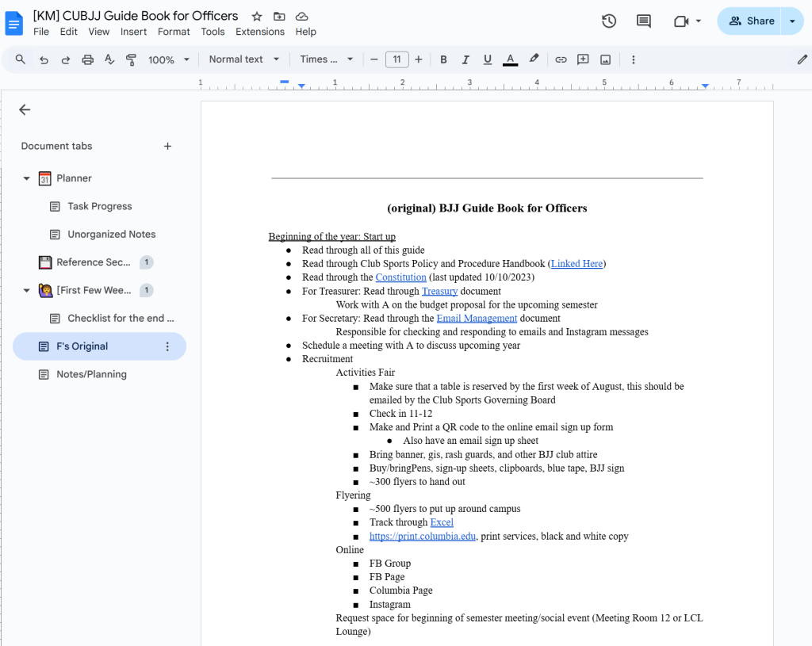812x646 pixels.
Task: Click the insert image icon
Action: click(606, 59)
